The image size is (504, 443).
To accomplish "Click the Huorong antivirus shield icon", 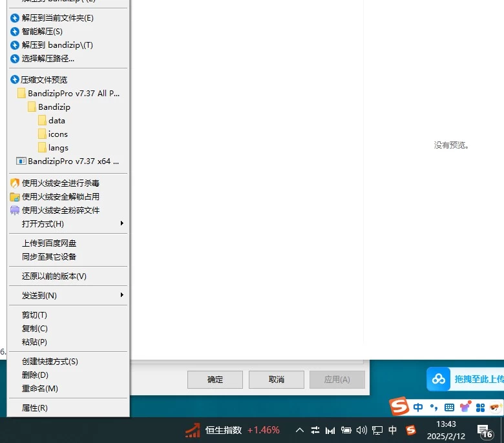I will pyautogui.click(x=15, y=183).
